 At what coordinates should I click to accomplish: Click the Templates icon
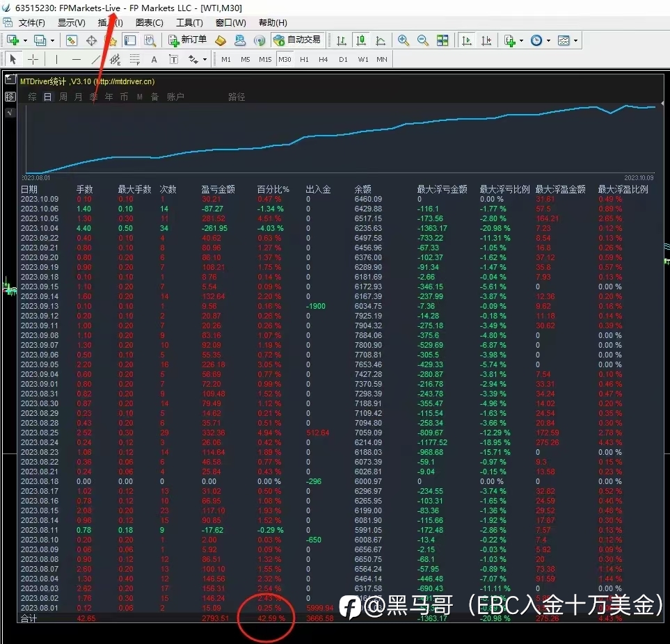tap(564, 40)
